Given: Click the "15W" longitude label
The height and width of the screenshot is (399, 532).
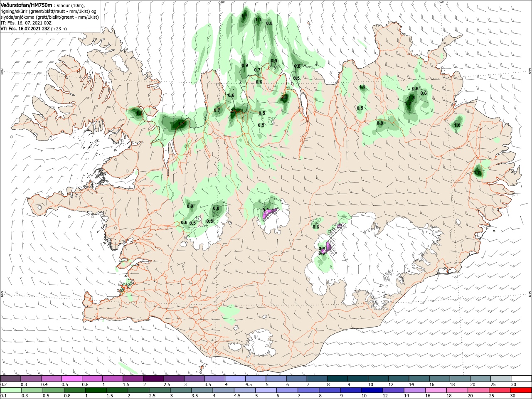Looking at the screenshot, I should [x=440, y=2].
